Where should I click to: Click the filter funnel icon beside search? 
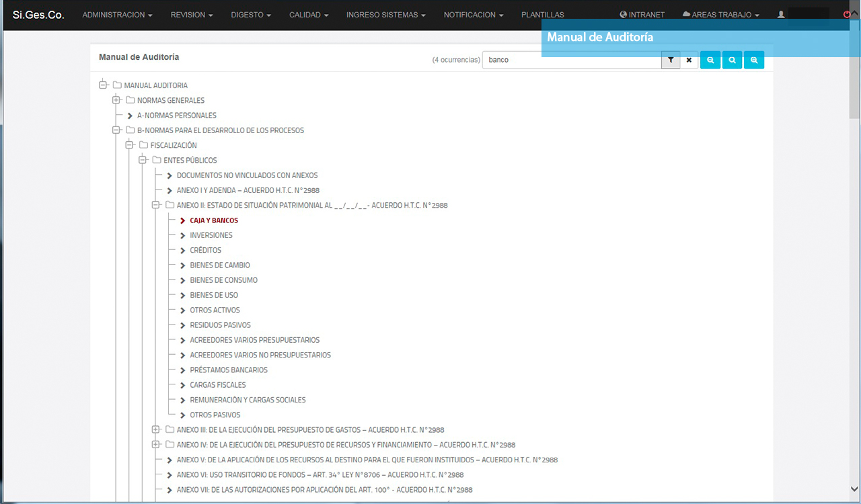point(671,60)
